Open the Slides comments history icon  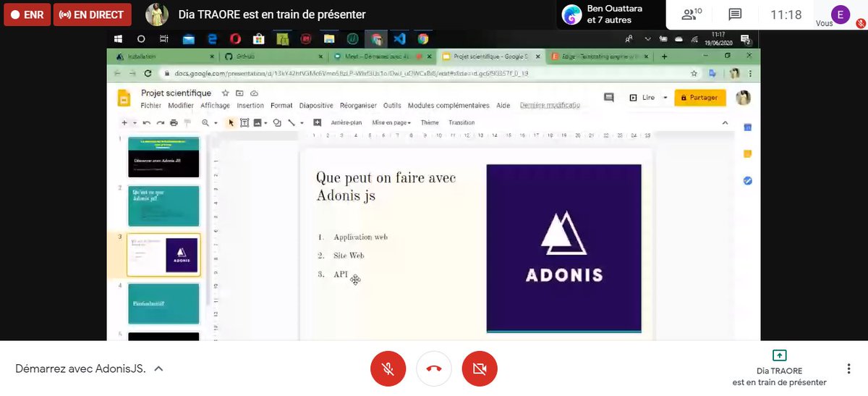coord(609,98)
